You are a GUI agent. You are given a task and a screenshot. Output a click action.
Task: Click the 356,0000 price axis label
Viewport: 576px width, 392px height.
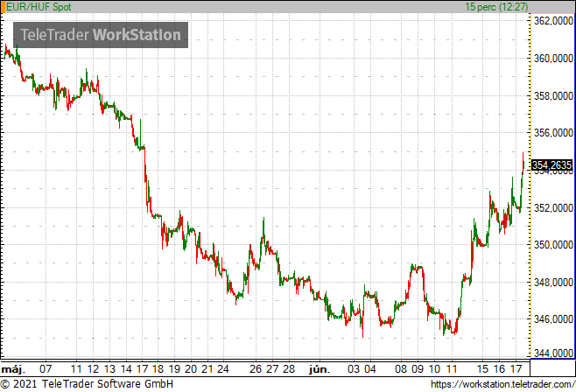tap(553, 133)
